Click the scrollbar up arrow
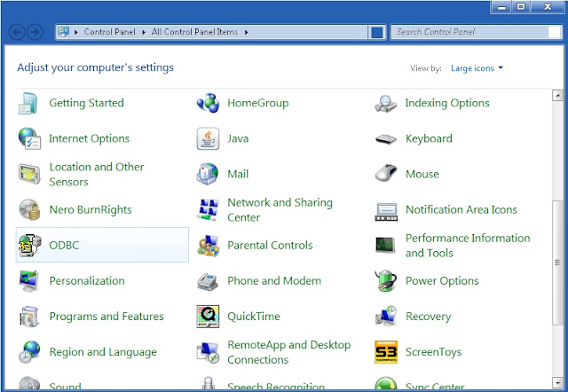Image resolution: width=568 pixels, height=392 pixels. coord(557,95)
